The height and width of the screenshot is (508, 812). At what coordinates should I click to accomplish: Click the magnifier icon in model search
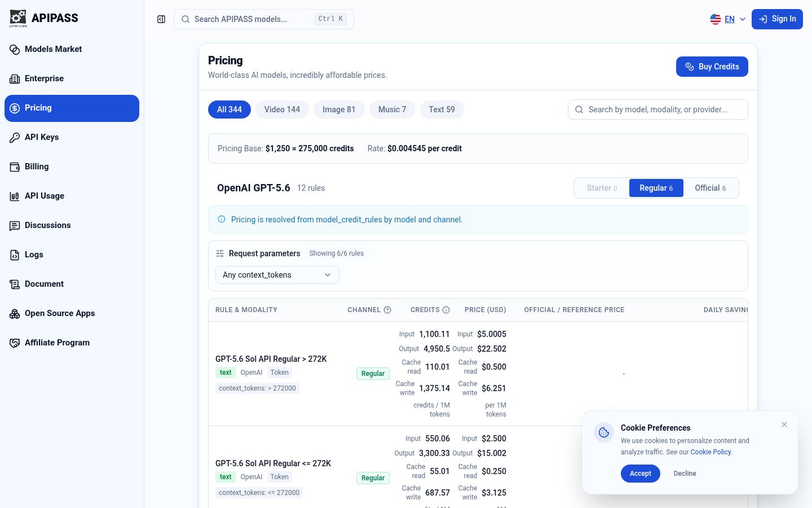186,19
